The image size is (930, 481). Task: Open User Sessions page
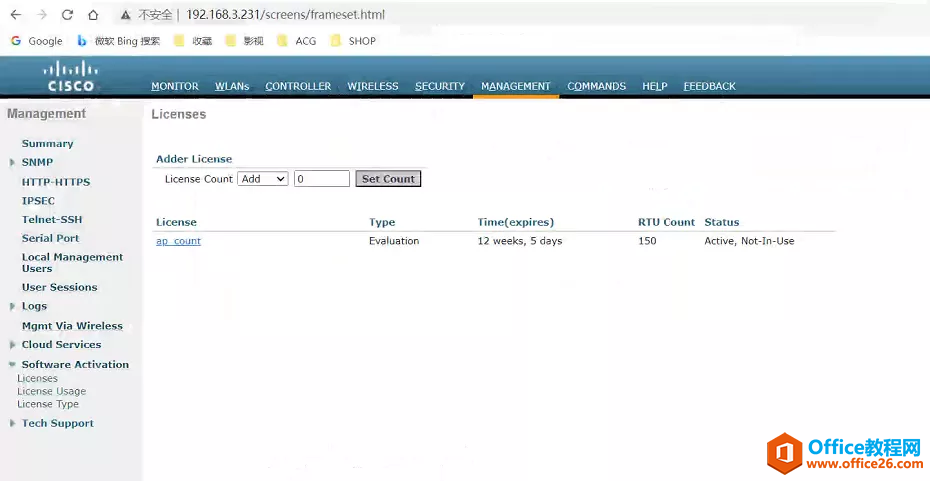[x=59, y=287]
